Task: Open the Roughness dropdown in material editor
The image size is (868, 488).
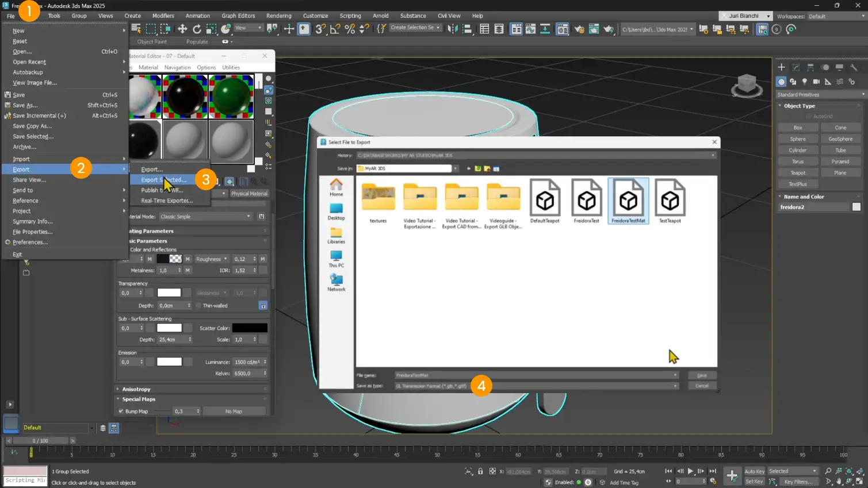Action: tap(211, 259)
